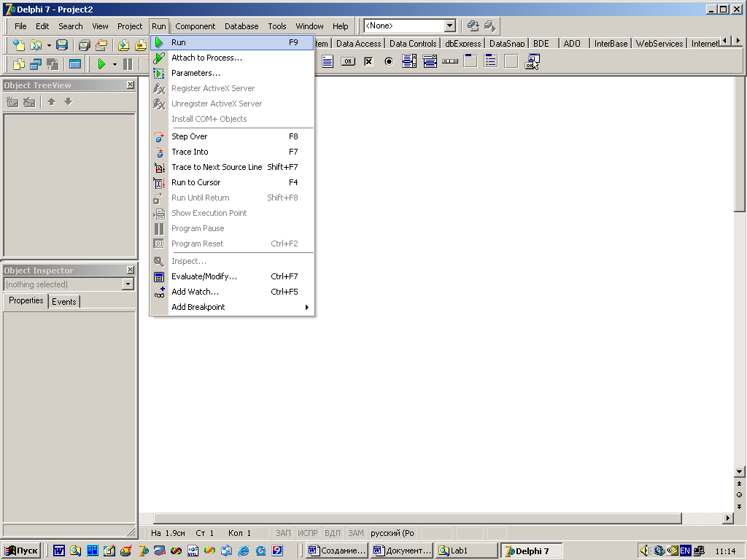Choose Parameters from the Run menu

233,73
